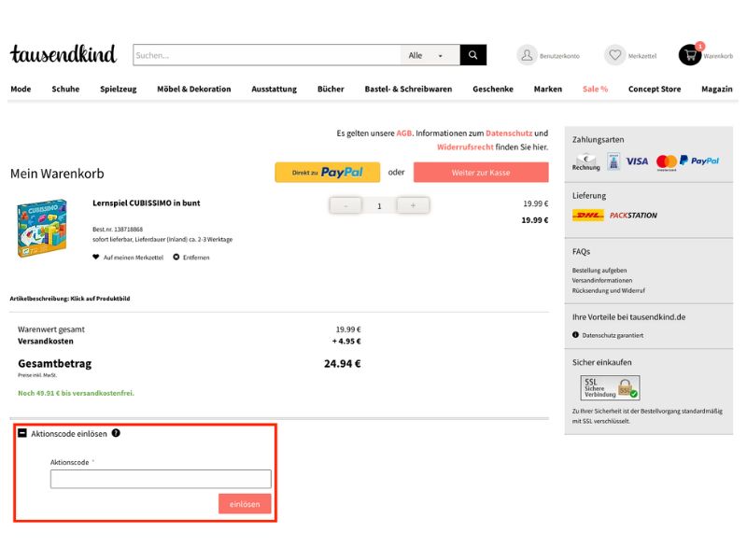Open the Datenschutz link
Image resolution: width=747 pixels, height=560 pixels.
pyautogui.click(x=509, y=133)
